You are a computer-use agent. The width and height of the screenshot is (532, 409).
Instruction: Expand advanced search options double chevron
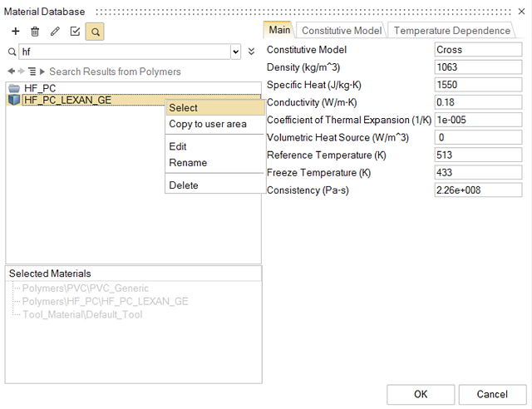tap(252, 52)
